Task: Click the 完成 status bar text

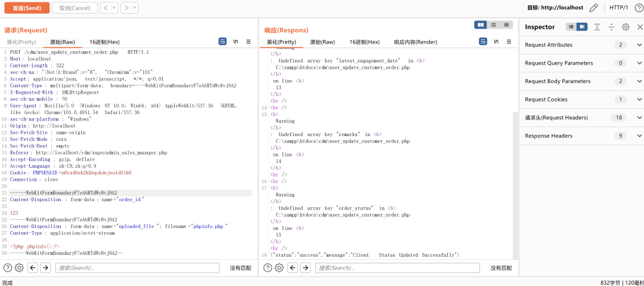Action: tap(7, 282)
